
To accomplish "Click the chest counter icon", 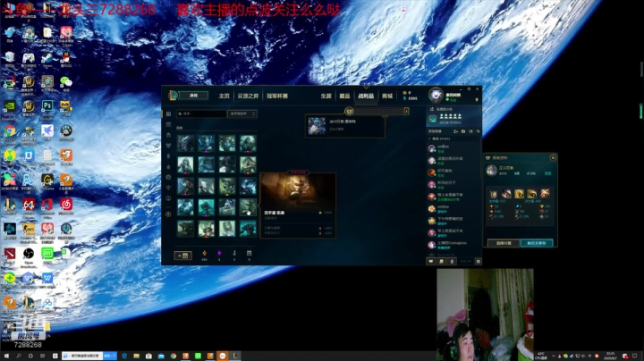I will (249, 253).
